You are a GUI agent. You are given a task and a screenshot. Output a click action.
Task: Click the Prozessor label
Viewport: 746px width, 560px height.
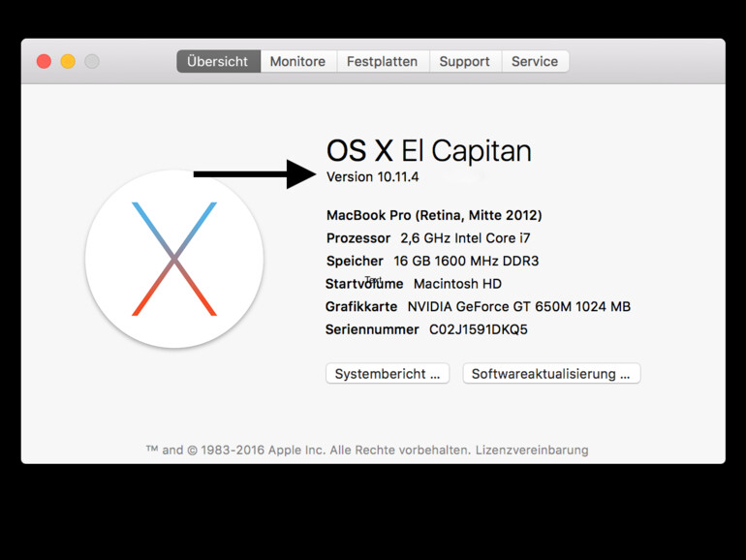click(358, 238)
